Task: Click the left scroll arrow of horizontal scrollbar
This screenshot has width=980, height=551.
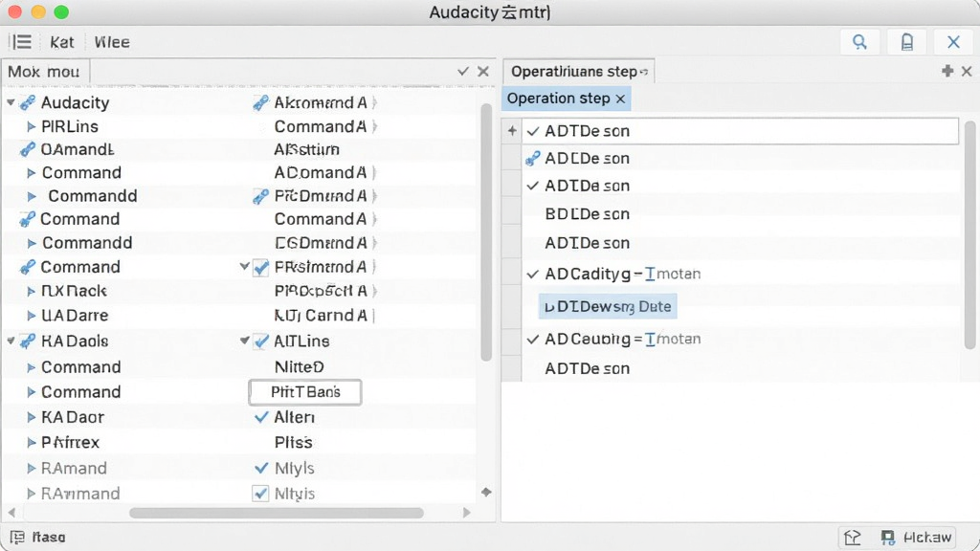Action: tap(11, 513)
